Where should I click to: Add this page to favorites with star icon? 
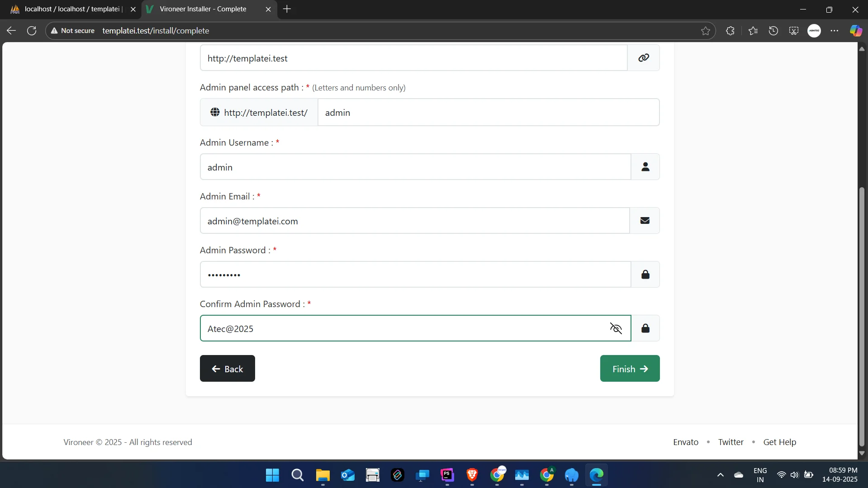tap(705, 31)
